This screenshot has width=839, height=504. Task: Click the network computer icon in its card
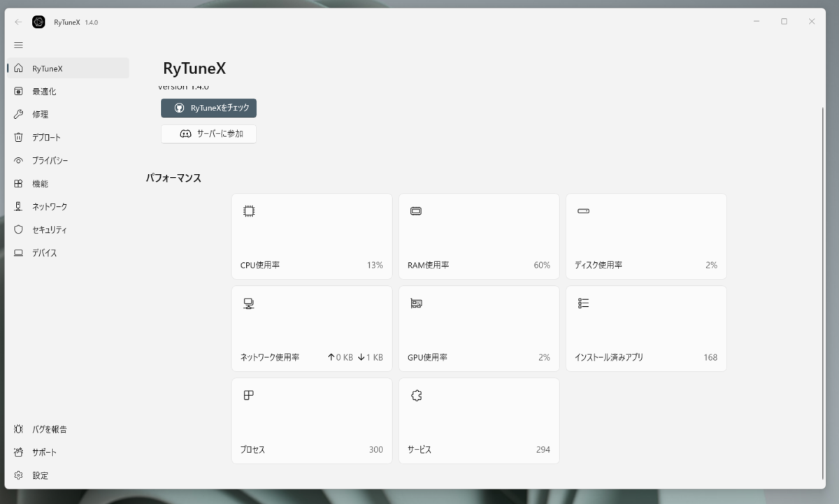248,303
